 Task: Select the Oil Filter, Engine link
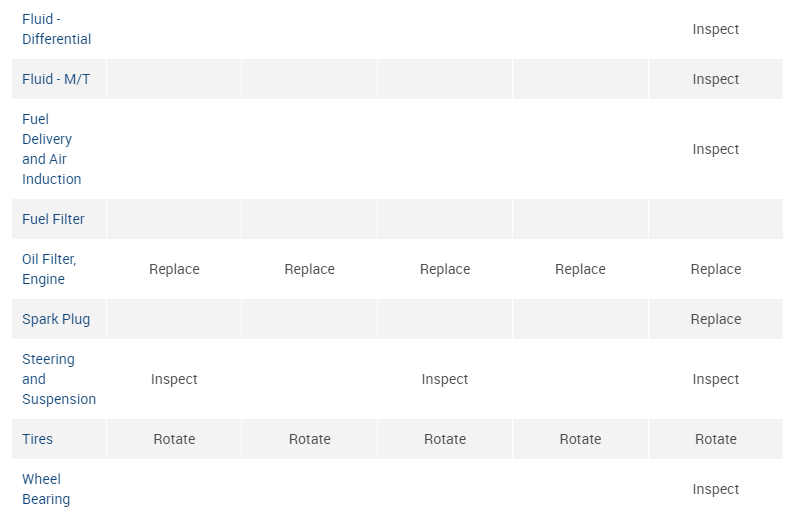(x=49, y=269)
